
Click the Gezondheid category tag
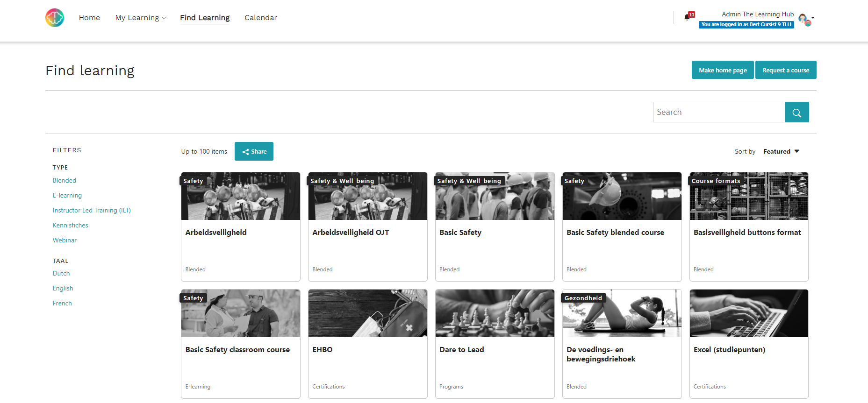tap(583, 298)
